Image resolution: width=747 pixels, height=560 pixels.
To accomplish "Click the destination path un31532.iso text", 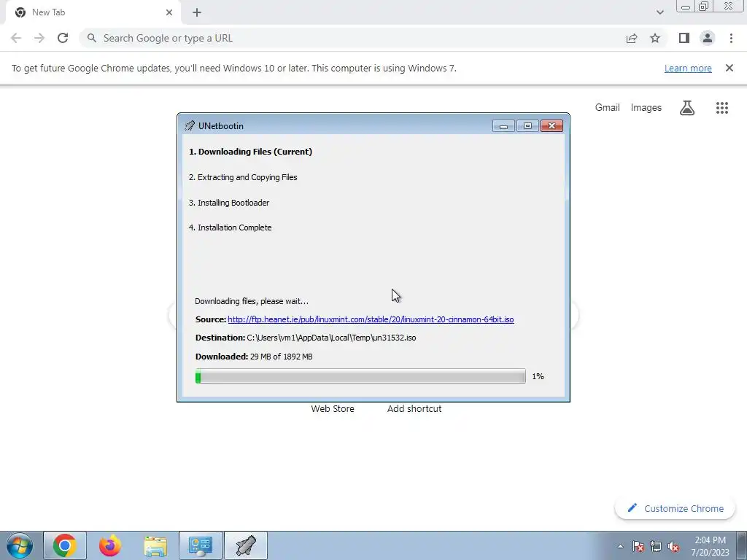I will tap(331, 338).
